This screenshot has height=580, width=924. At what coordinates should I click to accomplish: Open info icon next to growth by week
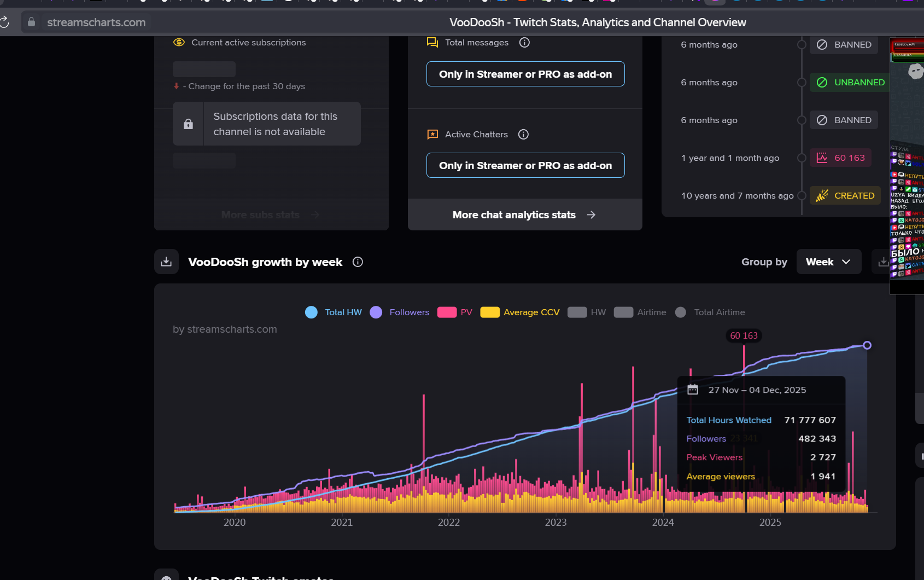pyautogui.click(x=358, y=262)
